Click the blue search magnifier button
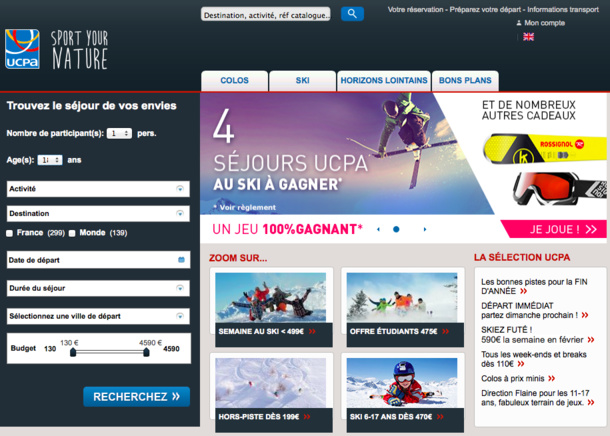 point(352,14)
